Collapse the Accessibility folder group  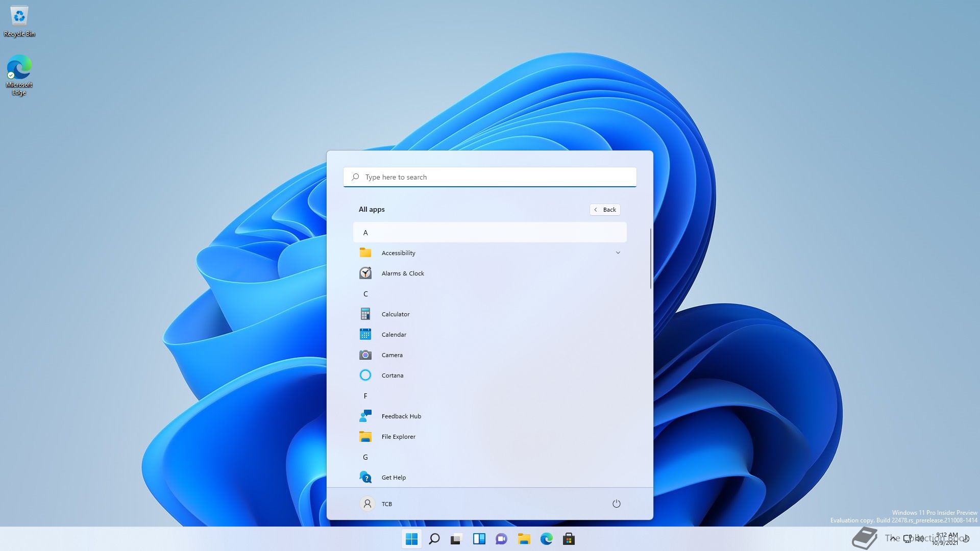(618, 253)
